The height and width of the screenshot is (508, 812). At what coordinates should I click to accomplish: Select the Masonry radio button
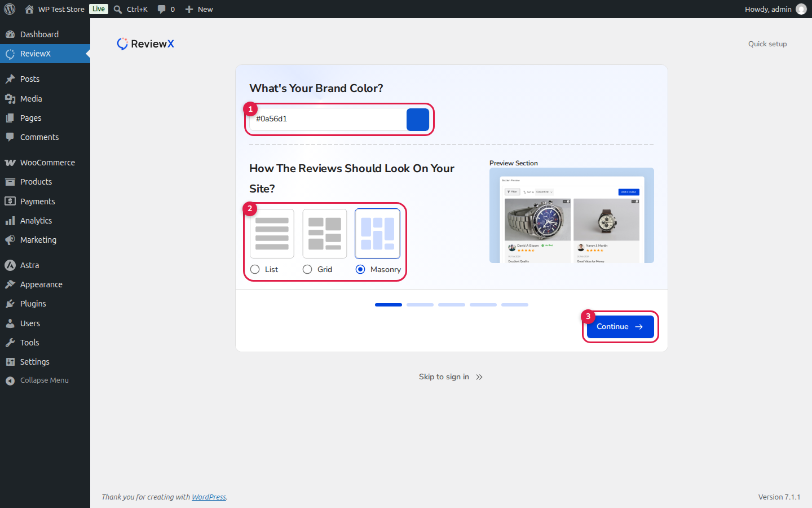(x=360, y=269)
